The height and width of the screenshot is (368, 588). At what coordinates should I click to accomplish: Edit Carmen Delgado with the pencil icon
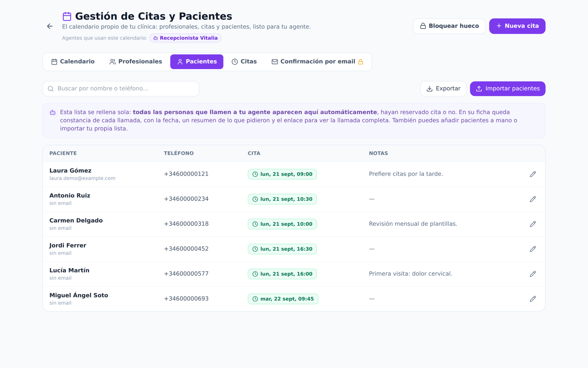pyautogui.click(x=533, y=224)
